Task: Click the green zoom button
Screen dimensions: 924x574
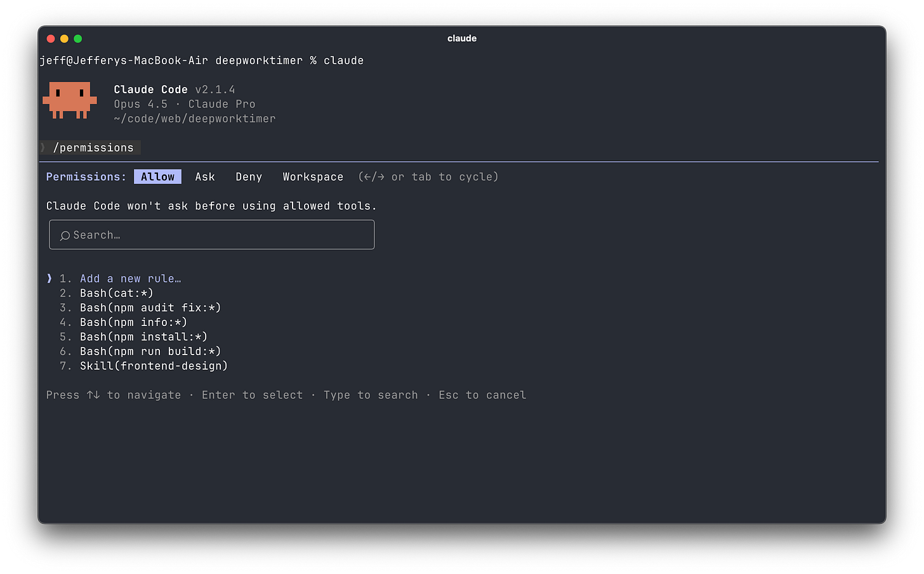Action: tap(77, 38)
